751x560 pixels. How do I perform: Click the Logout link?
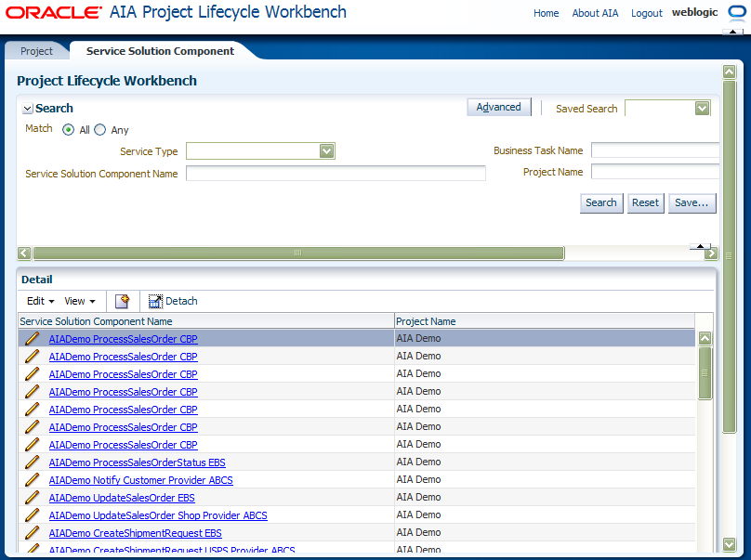click(647, 13)
